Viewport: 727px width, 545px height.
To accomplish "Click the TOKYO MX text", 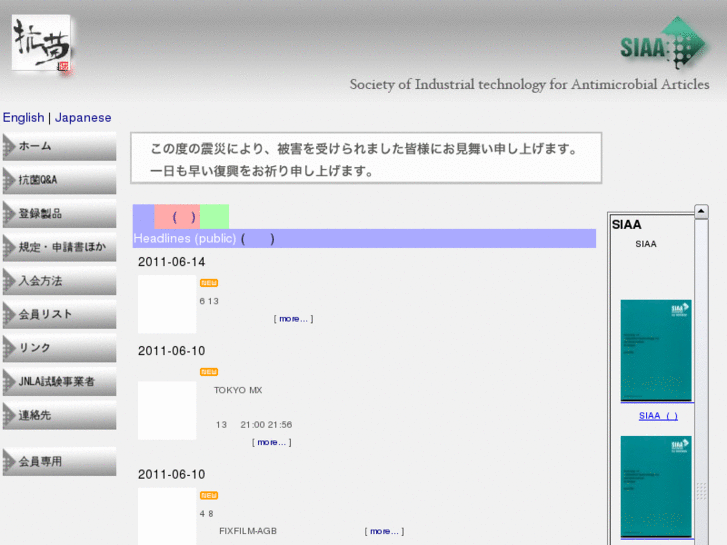I will (x=238, y=390).
